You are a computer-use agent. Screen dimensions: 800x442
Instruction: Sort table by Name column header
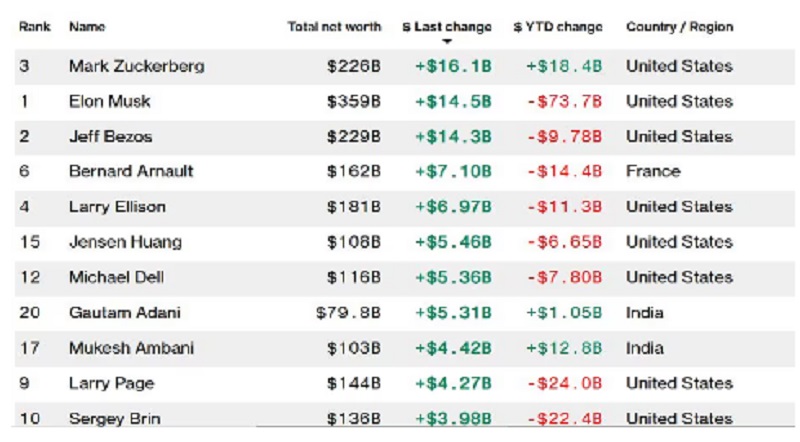(x=87, y=27)
